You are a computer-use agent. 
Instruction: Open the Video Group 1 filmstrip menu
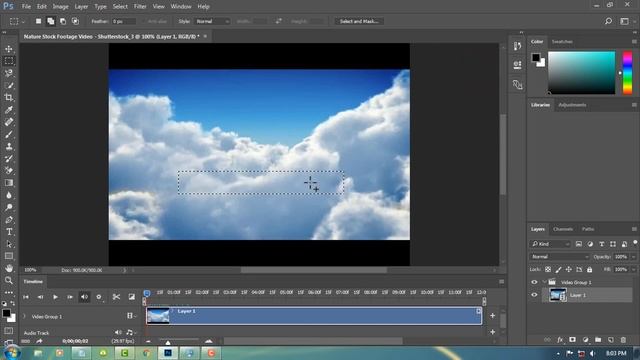131,316
